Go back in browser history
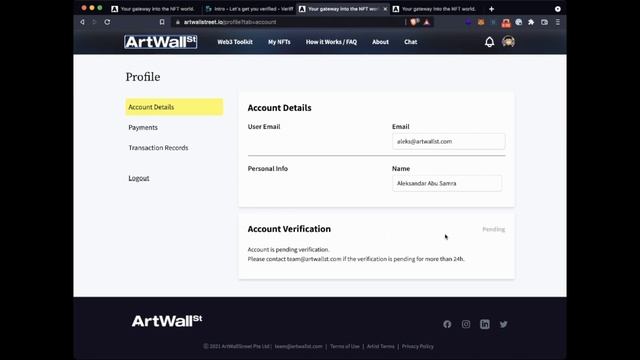Viewport: 640px width, 360px height. (x=82, y=22)
